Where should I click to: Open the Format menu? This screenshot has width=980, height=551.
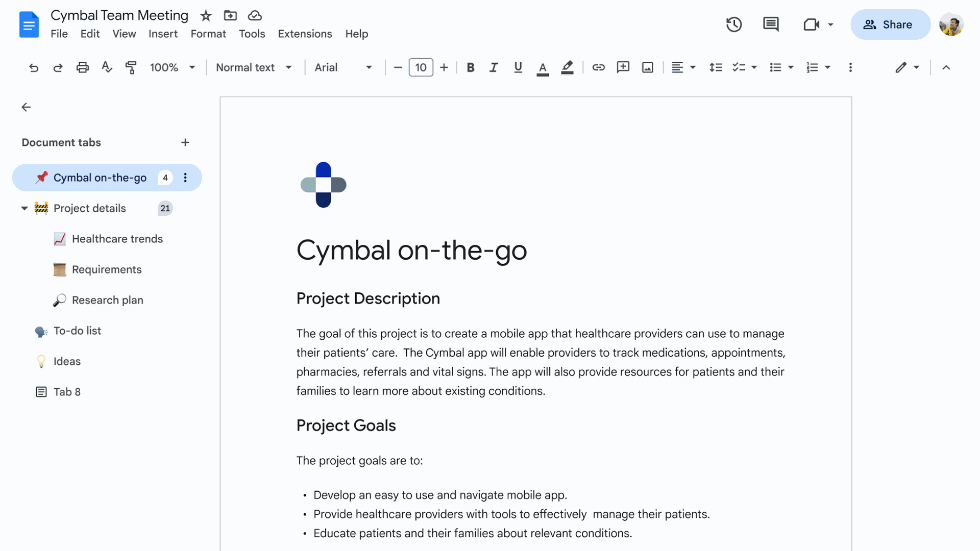point(208,34)
